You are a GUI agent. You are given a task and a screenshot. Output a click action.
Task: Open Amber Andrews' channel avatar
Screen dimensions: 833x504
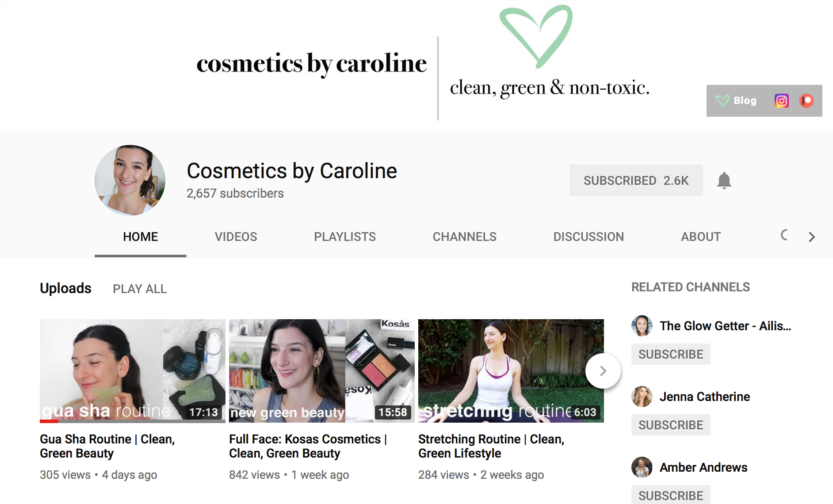(642, 467)
